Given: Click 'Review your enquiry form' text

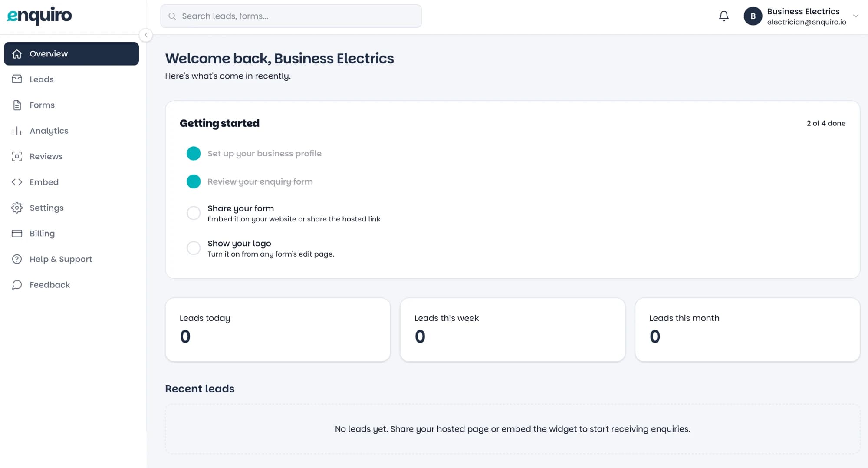Looking at the screenshot, I should [x=260, y=181].
